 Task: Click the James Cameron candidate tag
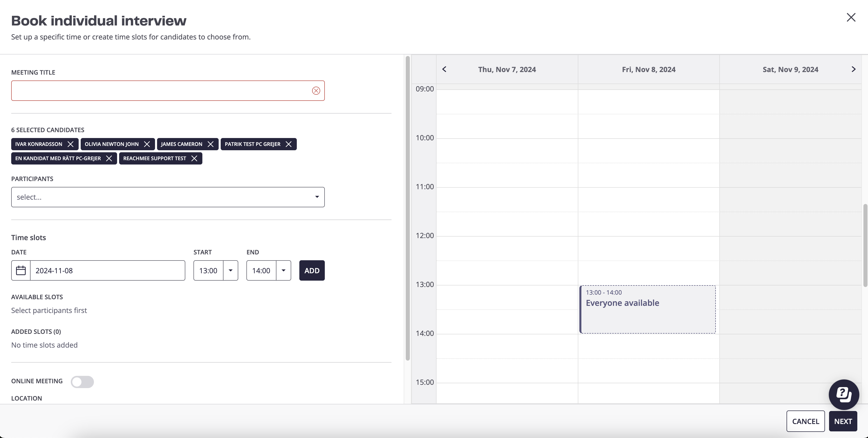pos(188,144)
